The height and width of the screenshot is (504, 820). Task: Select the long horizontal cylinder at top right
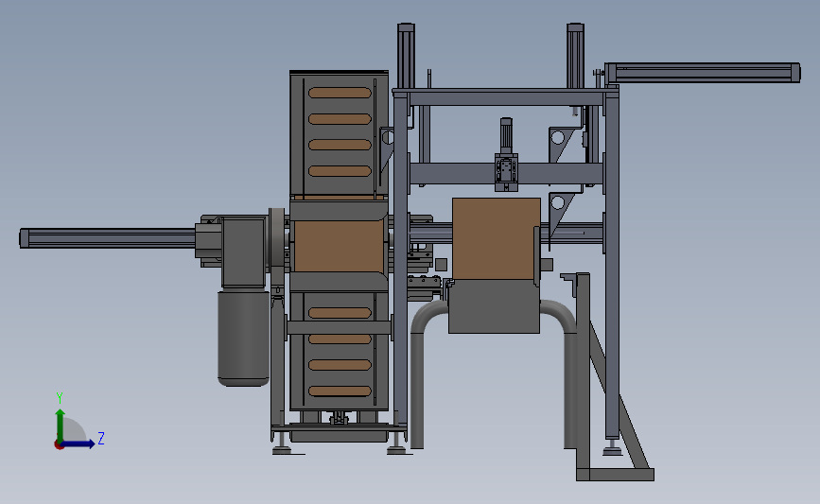pos(703,73)
